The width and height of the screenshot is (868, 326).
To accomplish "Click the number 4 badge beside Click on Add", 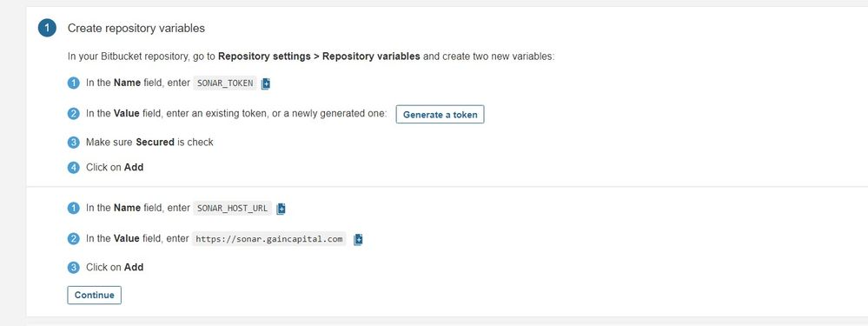I will tap(73, 167).
